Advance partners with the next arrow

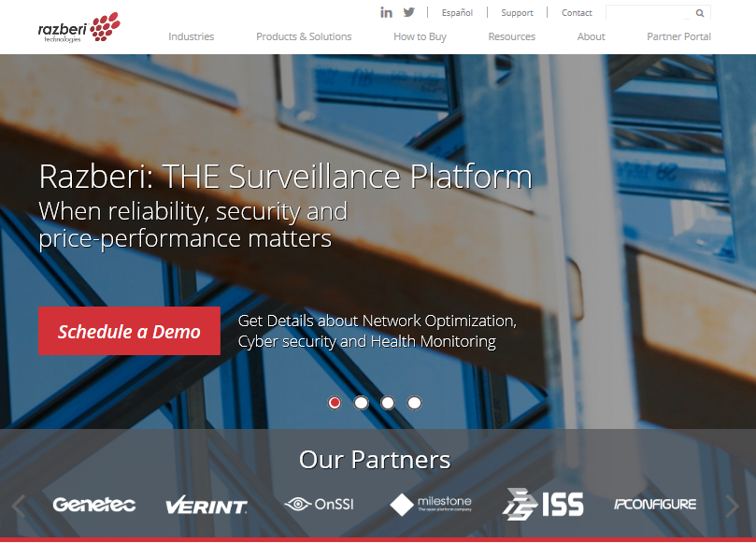733,507
